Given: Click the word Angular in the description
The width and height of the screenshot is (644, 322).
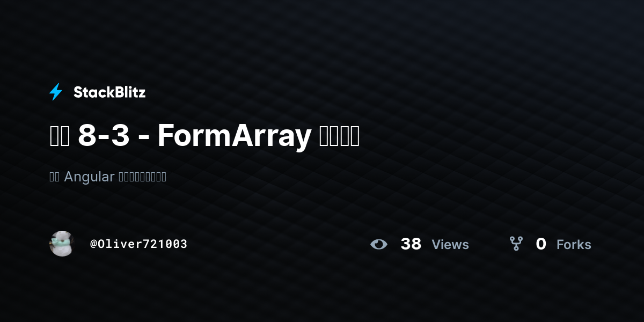Looking at the screenshot, I should 89,177.
